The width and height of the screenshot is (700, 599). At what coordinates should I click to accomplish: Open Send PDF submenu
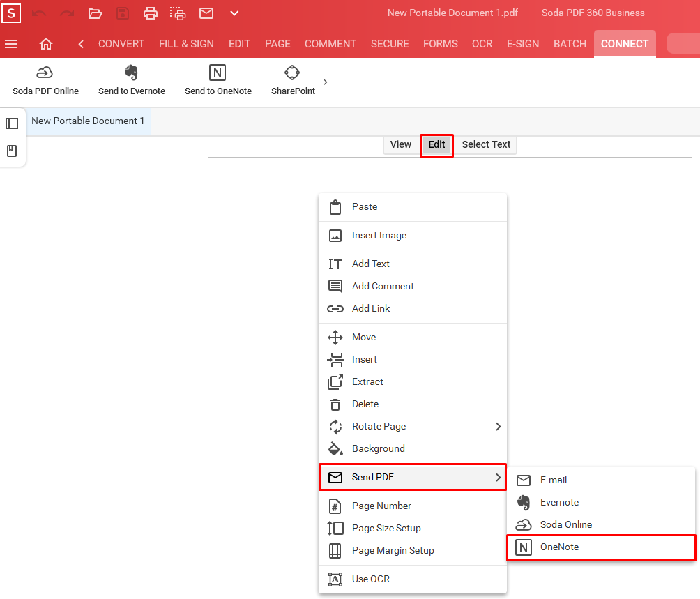(413, 478)
